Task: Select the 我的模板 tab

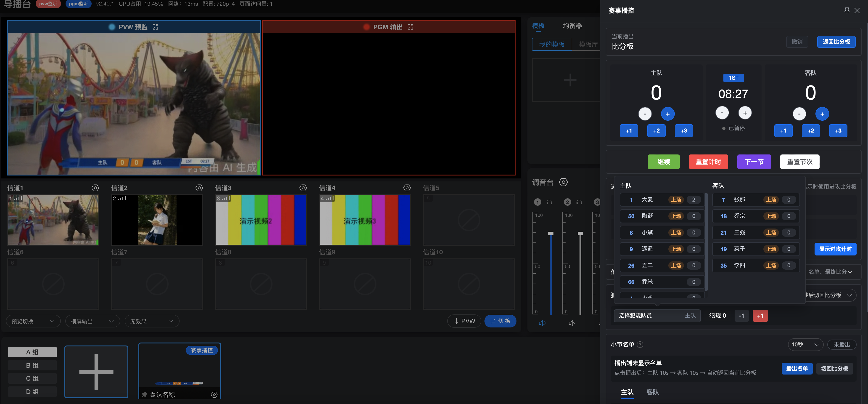Action: click(x=552, y=45)
